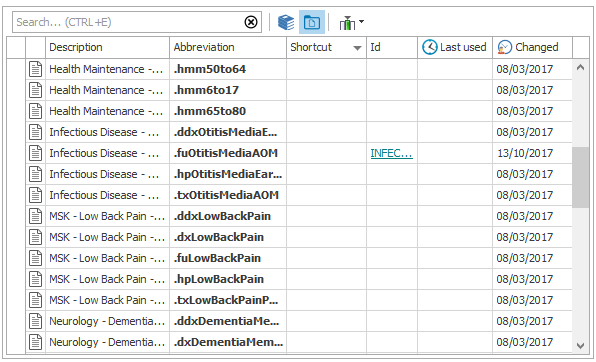Click document icon for .ddxDementiaMe... row
This screenshot has width=596, height=362.
coord(35,321)
